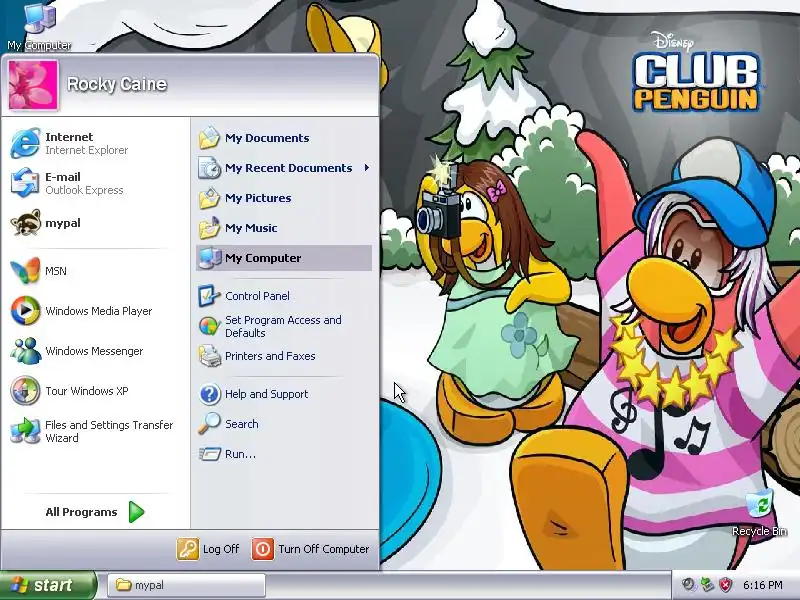Viewport: 800px width, 600px height.
Task: Start the Tour Windows XP icon
Action: pyautogui.click(x=24, y=391)
